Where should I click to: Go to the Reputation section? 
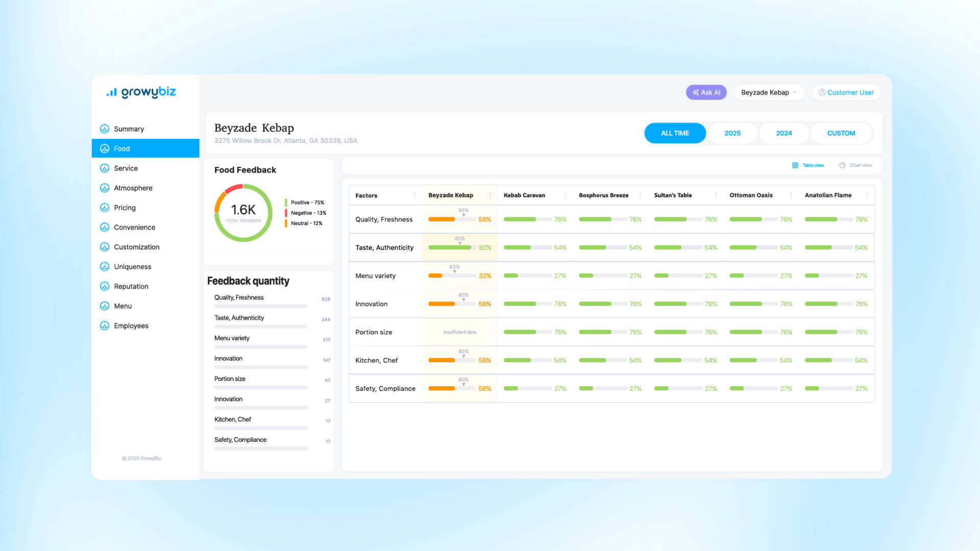[x=131, y=286]
